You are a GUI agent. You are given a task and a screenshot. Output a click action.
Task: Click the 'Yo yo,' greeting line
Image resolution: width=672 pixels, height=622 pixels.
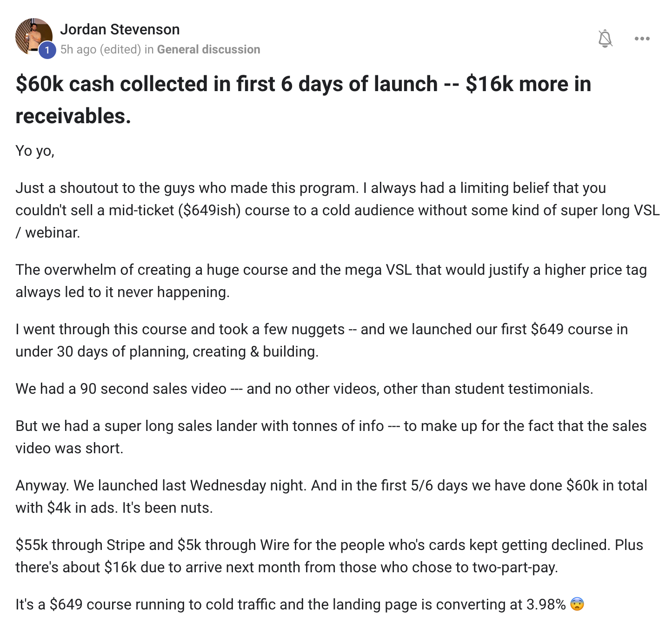[x=35, y=151]
